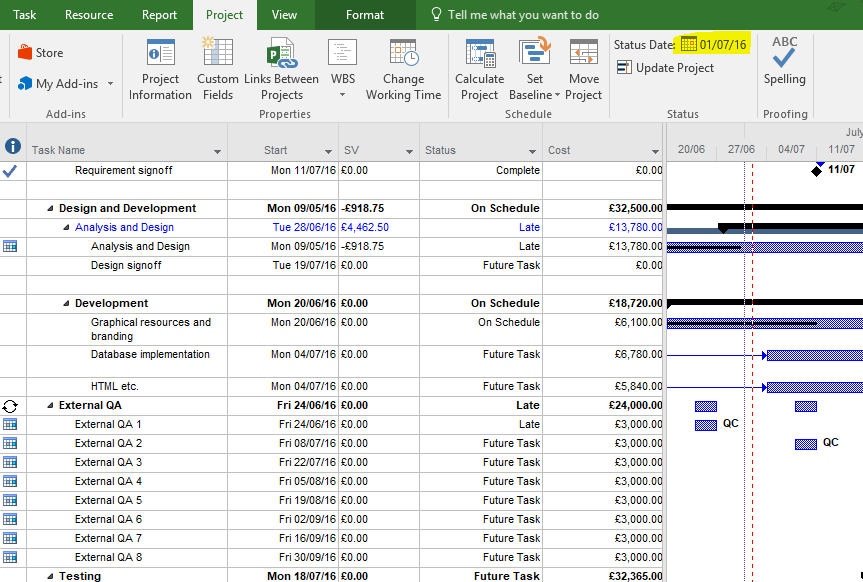The image size is (863, 582).
Task: Select the Analysis and Design hyperlinked task
Action: tap(124, 227)
